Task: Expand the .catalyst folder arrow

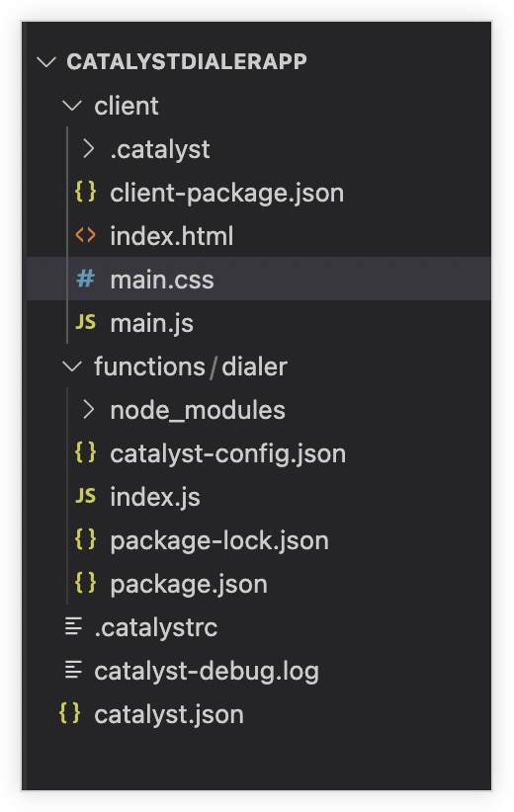Action: click(x=89, y=149)
